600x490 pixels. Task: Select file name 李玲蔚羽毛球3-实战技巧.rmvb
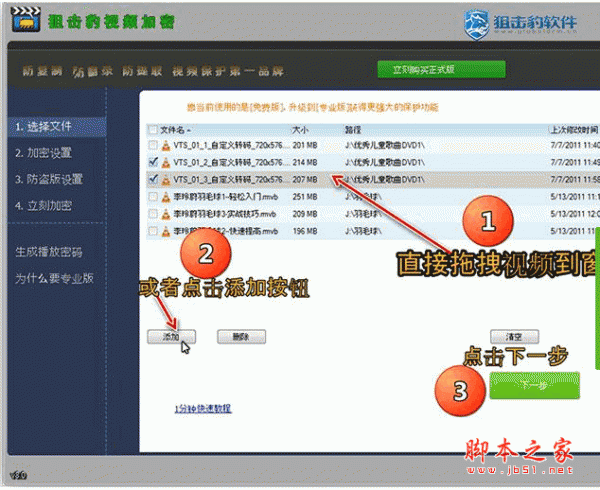pyautogui.click(x=225, y=214)
